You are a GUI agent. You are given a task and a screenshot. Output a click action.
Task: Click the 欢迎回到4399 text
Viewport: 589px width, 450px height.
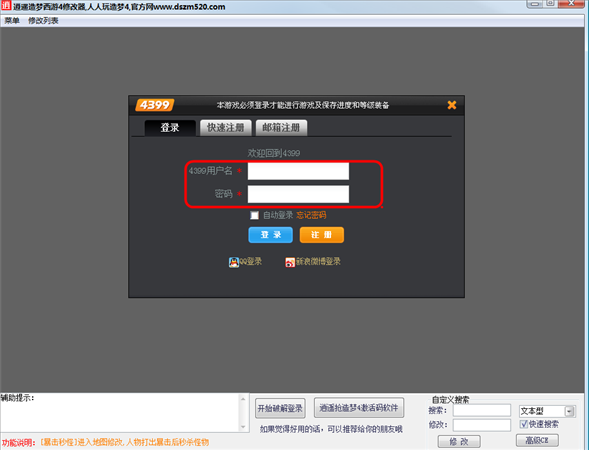coord(273,153)
